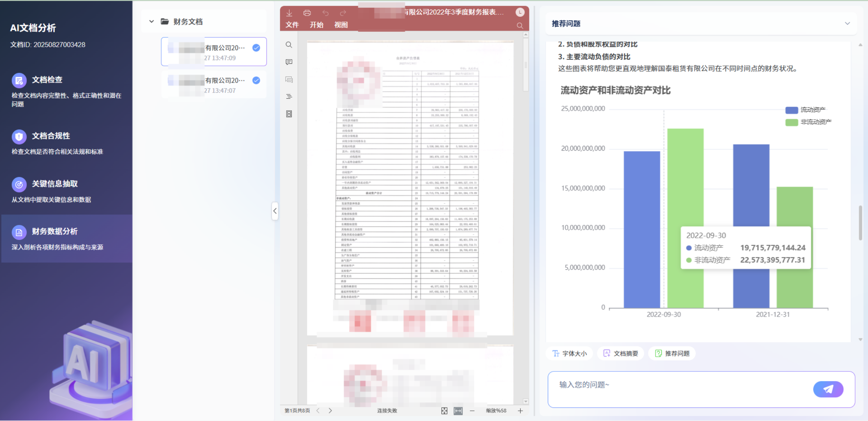The width and height of the screenshot is (868, 421).
Task: Click the magnifier icon in viewer sidebar
Action: coord(289,45)
